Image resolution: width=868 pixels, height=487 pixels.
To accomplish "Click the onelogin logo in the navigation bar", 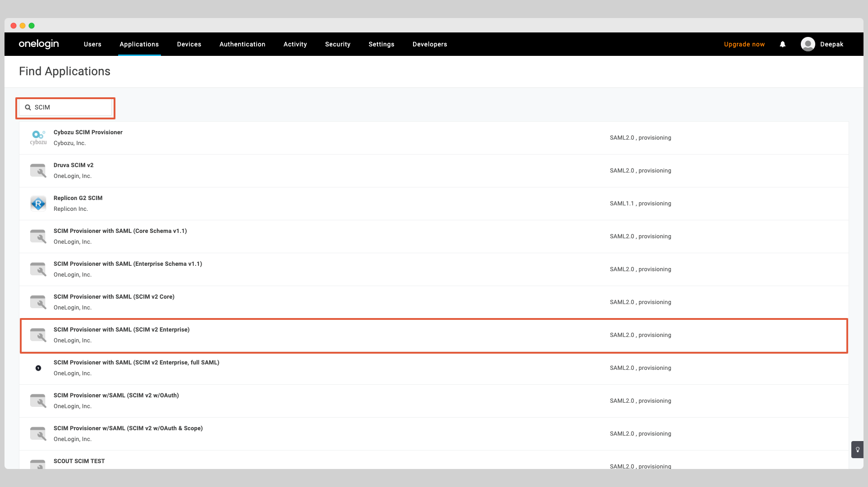I will pyautogui.click(x=38, y=44).
